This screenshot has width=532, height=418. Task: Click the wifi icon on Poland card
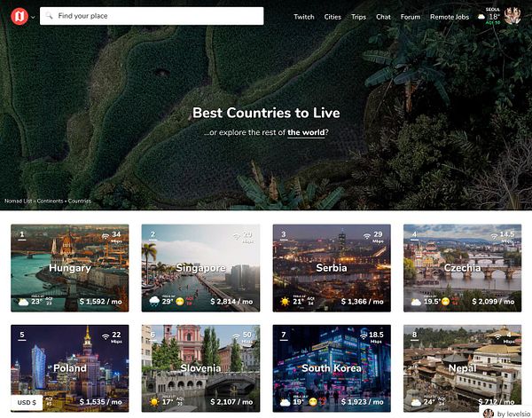tap(106, 336)
